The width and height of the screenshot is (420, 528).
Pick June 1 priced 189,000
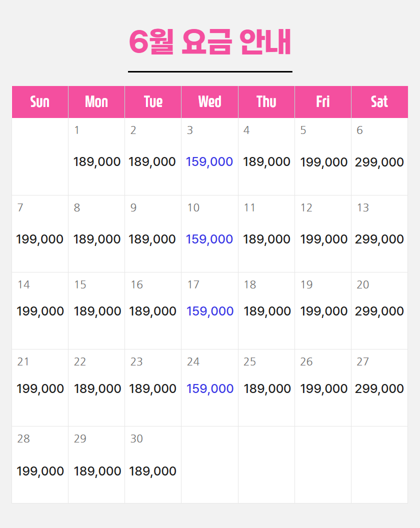coord(96,161)
